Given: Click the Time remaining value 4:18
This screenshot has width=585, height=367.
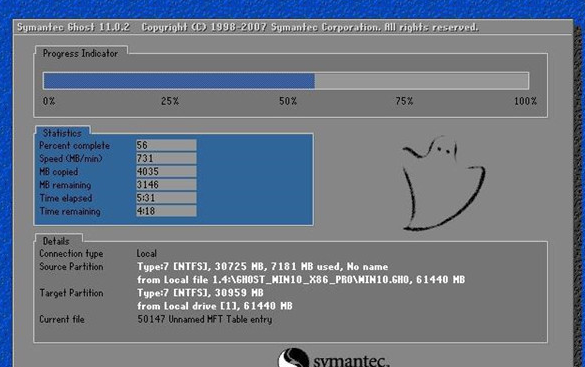Looking at the screenshot, I should [x=166, y=211].
